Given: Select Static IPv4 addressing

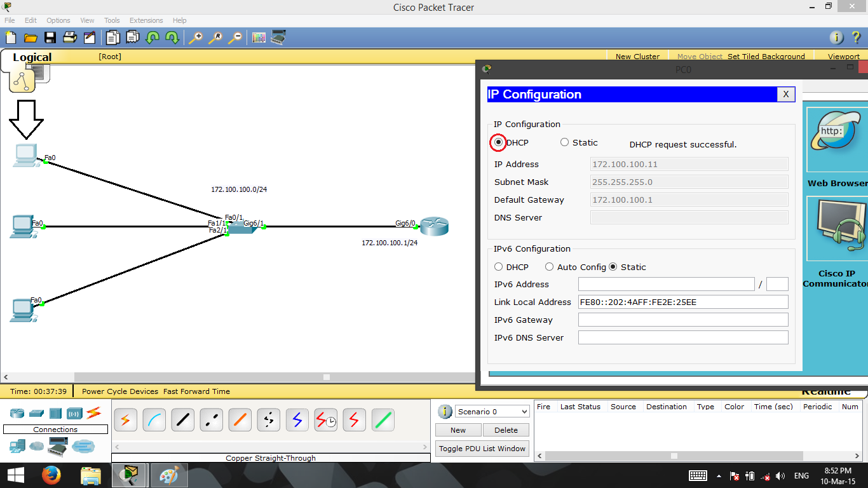Looking at the screenshot, I should (564, 142).
